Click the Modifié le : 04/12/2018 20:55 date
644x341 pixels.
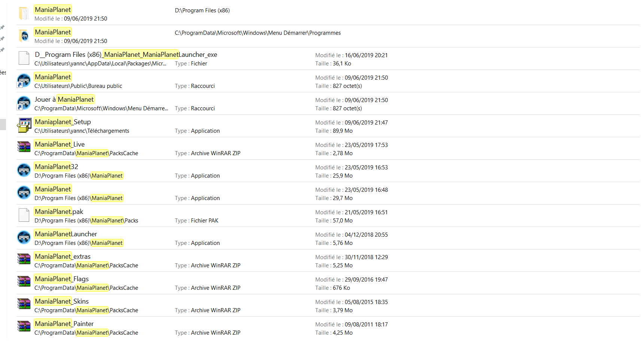click(352, 235)
